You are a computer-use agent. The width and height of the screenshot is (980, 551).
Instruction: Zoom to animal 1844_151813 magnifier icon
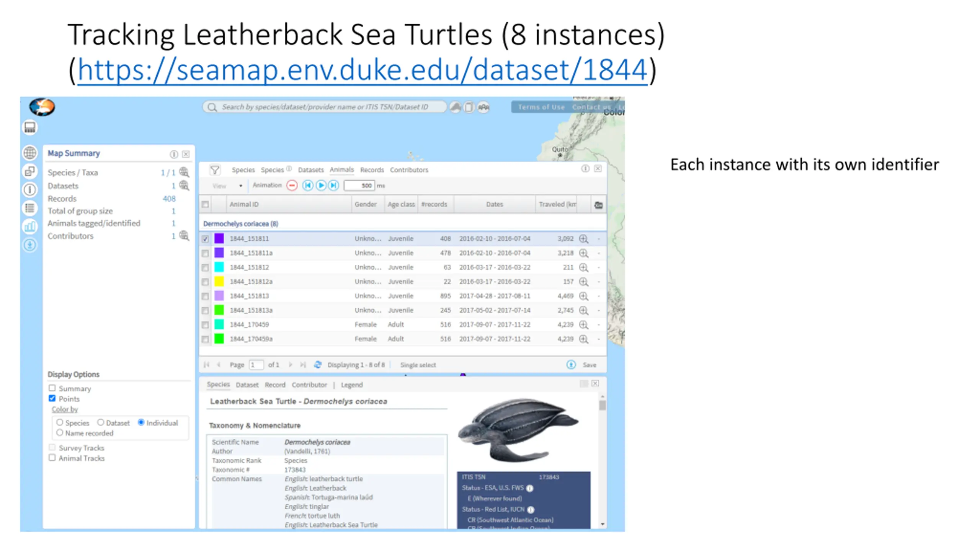583,296
